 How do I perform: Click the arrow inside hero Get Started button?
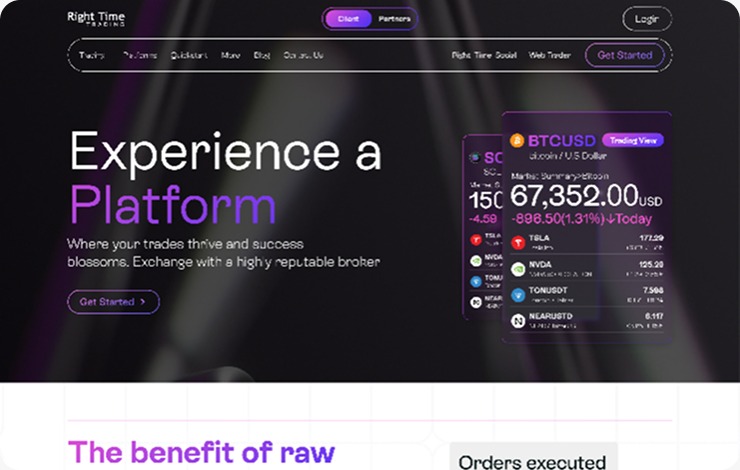[x=143, y=302]
